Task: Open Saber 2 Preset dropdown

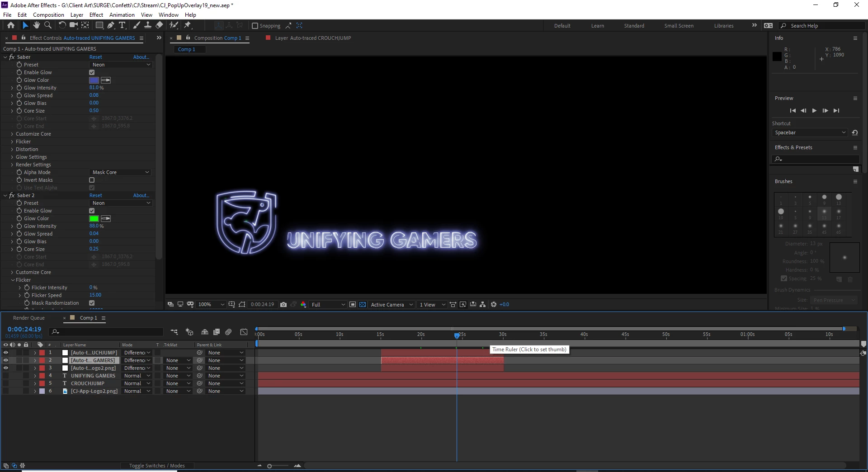Action: click(121, 203)
